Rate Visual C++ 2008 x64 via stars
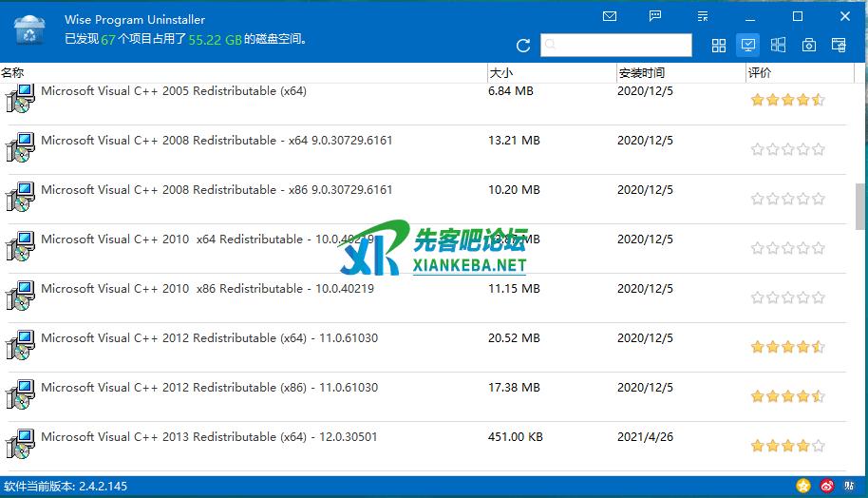This screenshot has height=498, width=868. coord(787,149)
